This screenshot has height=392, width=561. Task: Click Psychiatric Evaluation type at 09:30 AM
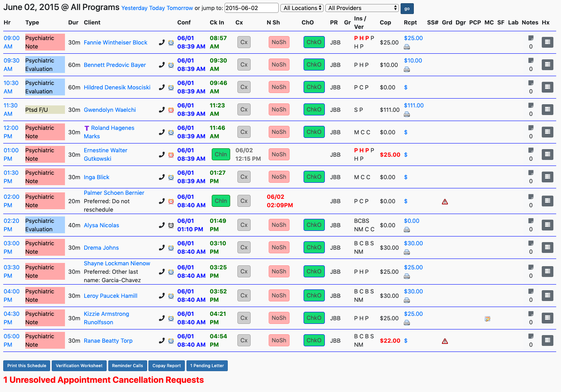pyautogui.click(x=45, y=65)
